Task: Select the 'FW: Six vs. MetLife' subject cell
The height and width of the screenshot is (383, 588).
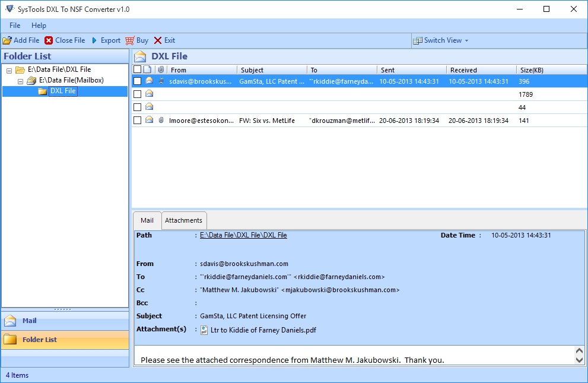Action: tap(267, 121)
